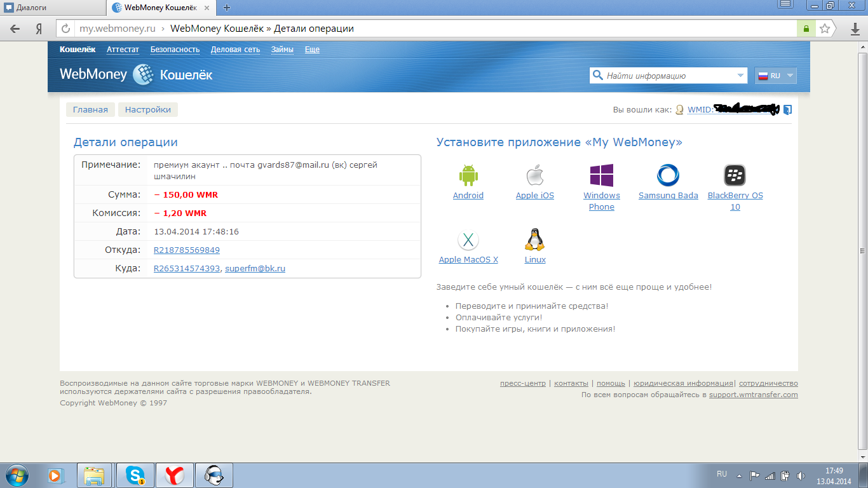Open a new browser tab

tap(227, 8)
